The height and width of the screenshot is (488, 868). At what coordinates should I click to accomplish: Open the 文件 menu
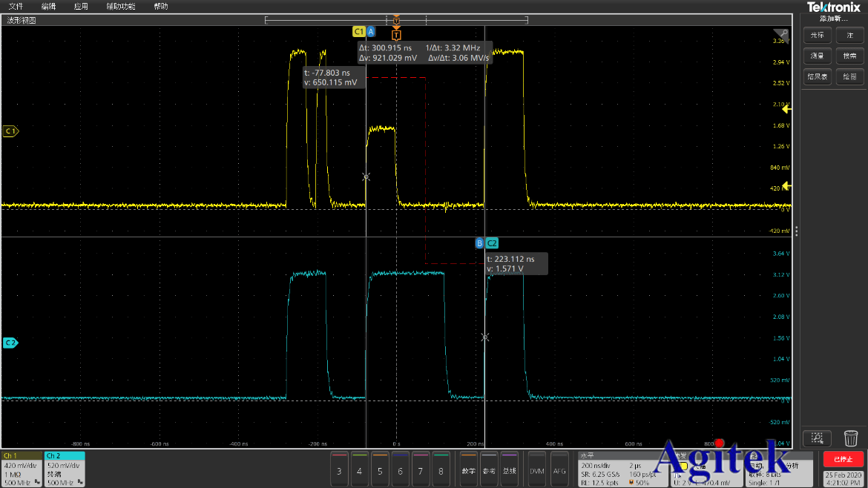click(16, 7)
